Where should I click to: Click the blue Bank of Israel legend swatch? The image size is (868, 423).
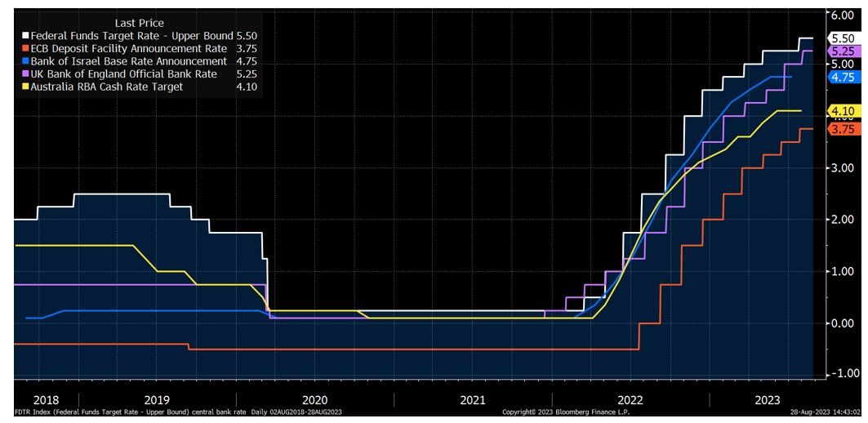tap(25, 61)
